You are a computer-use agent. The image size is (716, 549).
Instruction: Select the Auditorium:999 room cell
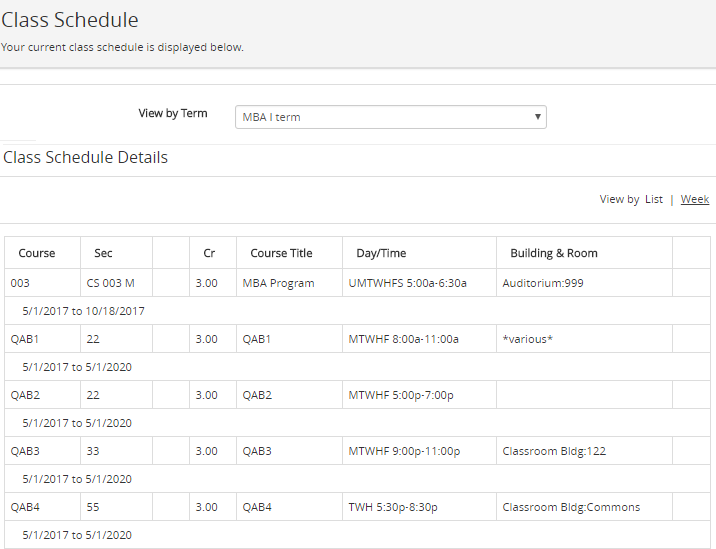pos(542,283)
